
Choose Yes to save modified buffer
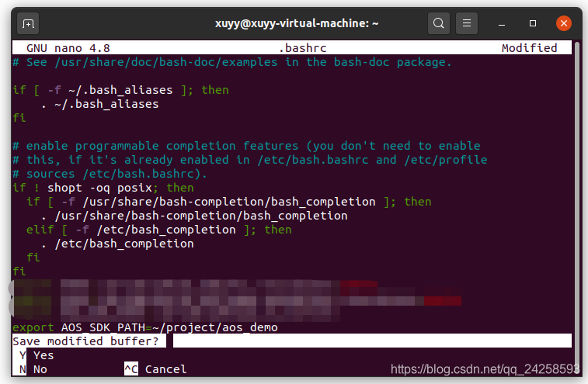(x=37, y=355)
